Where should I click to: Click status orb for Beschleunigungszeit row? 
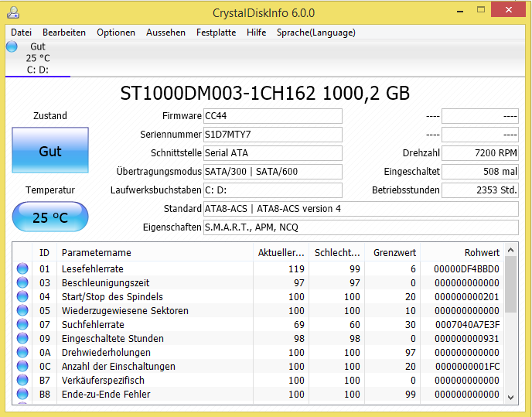coord(22,282)
